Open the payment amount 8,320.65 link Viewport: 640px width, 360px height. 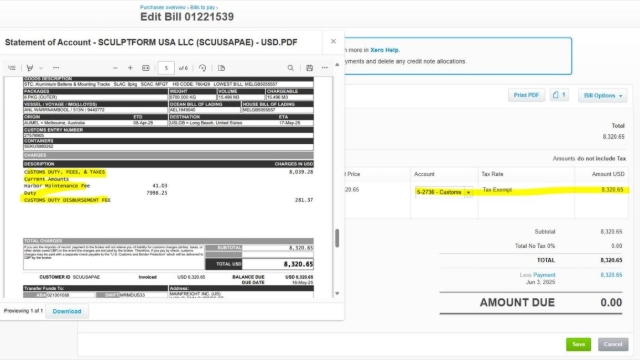(611, 275)
